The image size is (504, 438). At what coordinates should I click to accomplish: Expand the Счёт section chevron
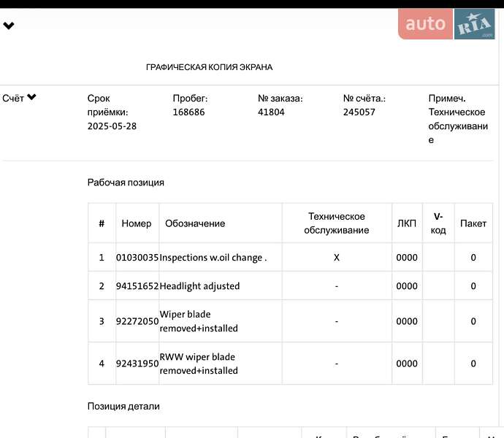pos(32,98)
